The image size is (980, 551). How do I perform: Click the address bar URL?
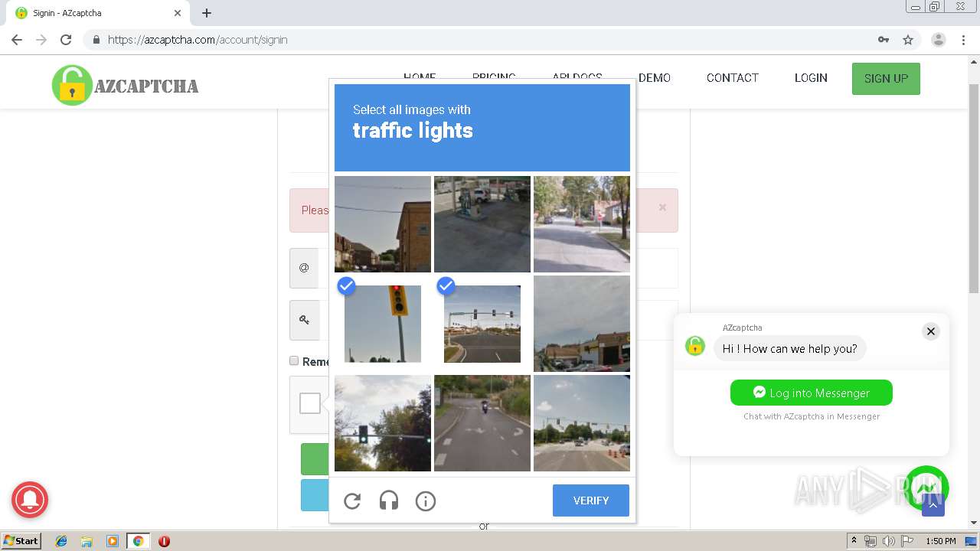pyautogui.click(x=198, y=40)
